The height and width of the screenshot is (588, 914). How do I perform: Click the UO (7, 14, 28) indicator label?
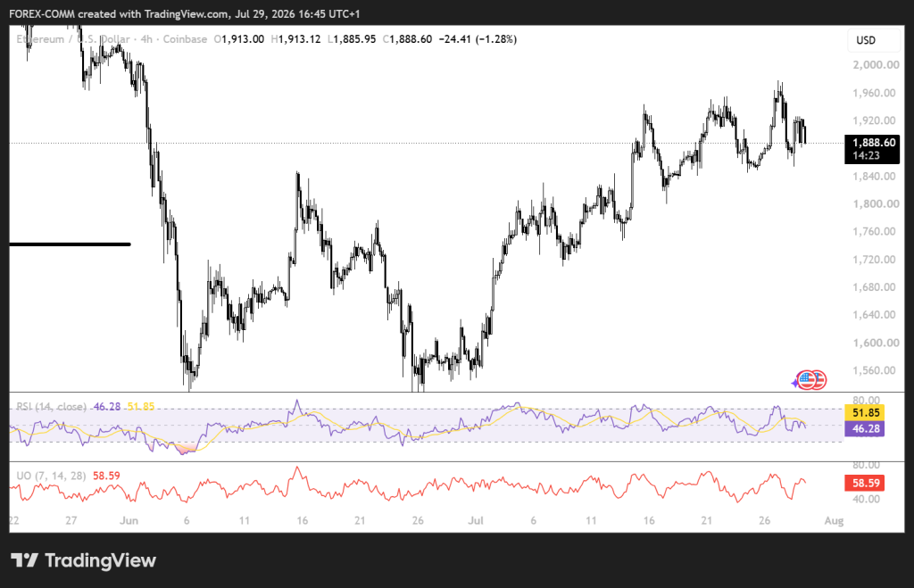51,476
